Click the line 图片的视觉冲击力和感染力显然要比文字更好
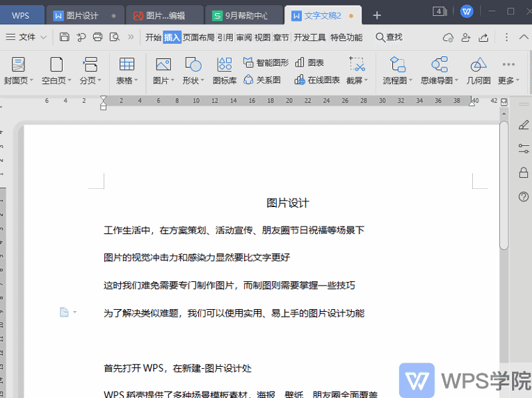 click(x=197, y=258)
